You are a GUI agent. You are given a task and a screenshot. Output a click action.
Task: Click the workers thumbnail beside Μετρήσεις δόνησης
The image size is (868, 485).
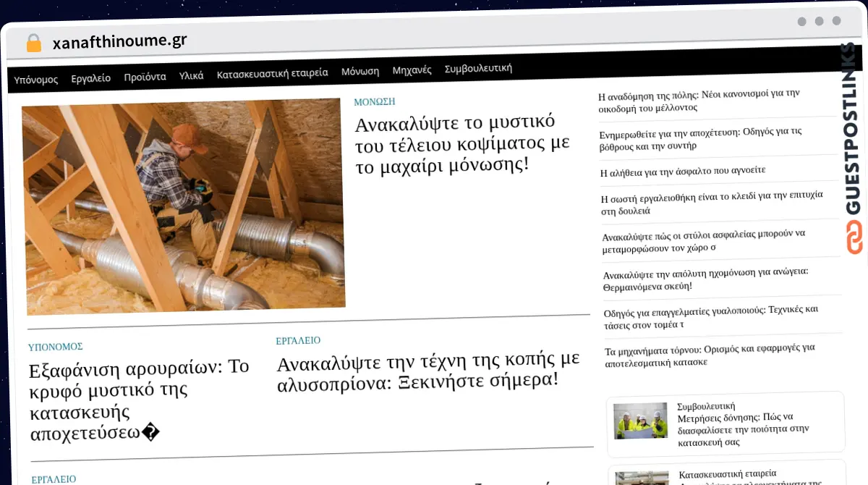[x=641, y=421]
